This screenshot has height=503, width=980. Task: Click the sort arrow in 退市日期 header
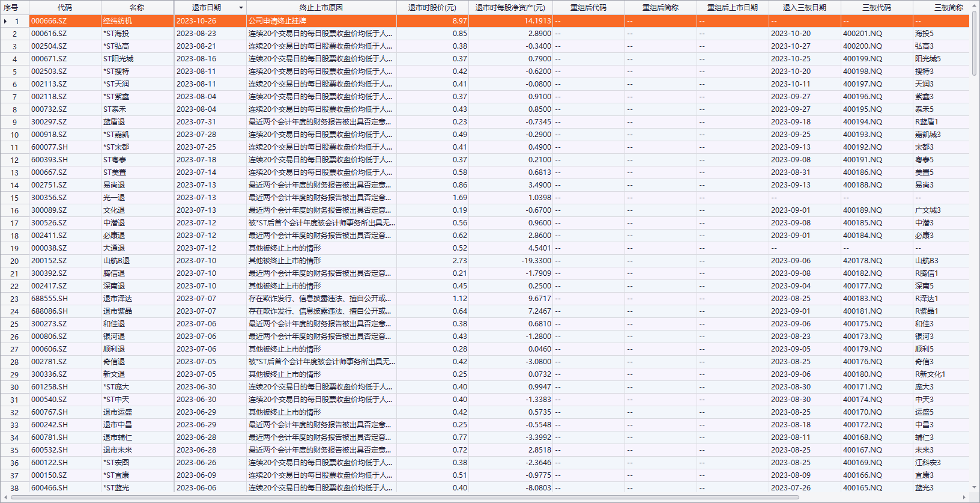(241, 8)
